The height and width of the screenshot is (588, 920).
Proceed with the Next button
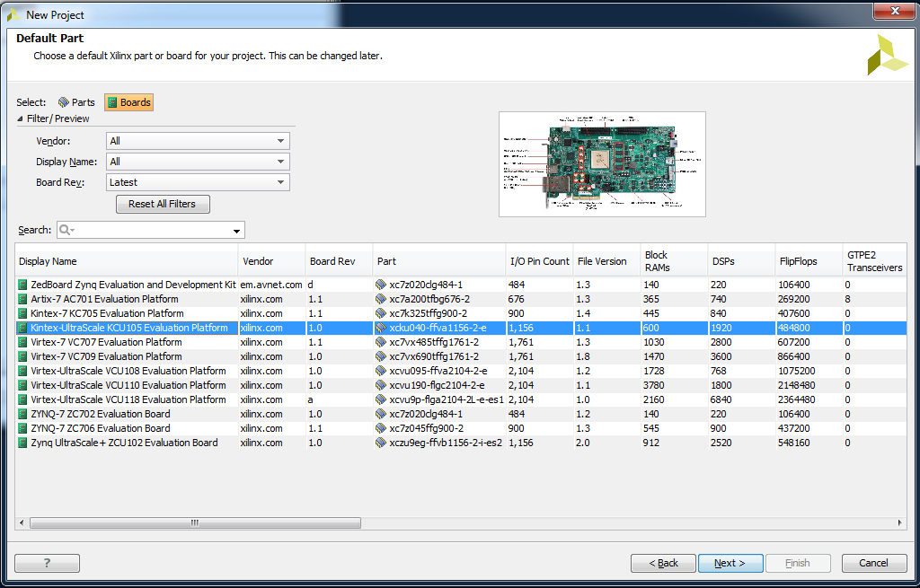pyautogui.click(x=730, y=563)
